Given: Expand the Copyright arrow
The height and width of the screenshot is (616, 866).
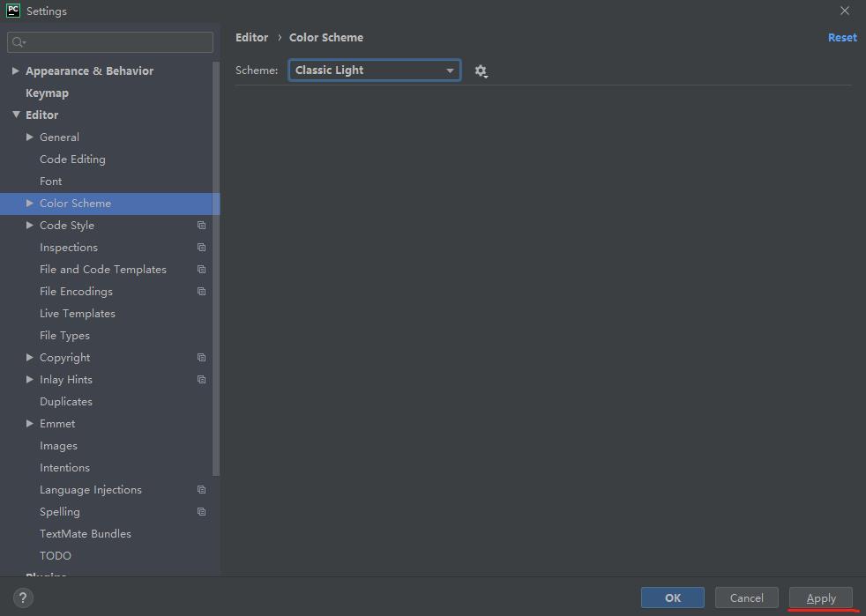Looking at the screenshot, I should pos(30,358).
